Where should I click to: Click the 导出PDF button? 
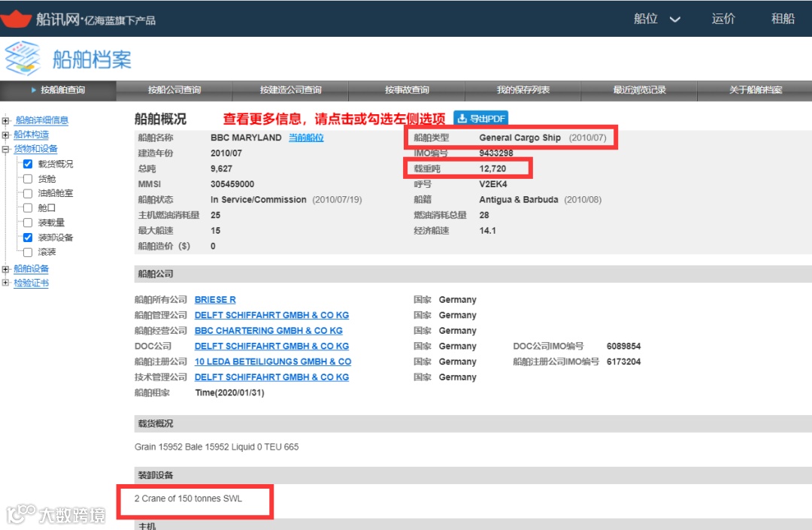pos(480,119)
